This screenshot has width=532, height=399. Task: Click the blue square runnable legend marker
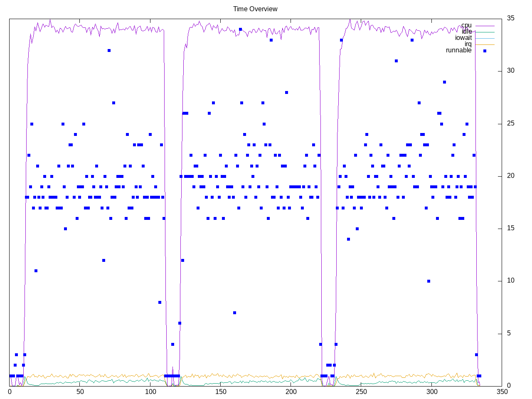[485, 51]
